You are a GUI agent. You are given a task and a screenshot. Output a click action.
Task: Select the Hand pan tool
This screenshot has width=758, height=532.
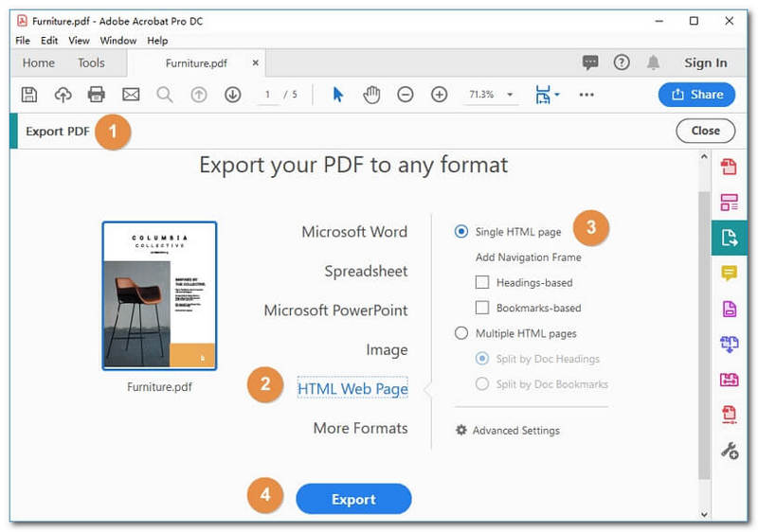pyautogui.click(x=371, y=95)
